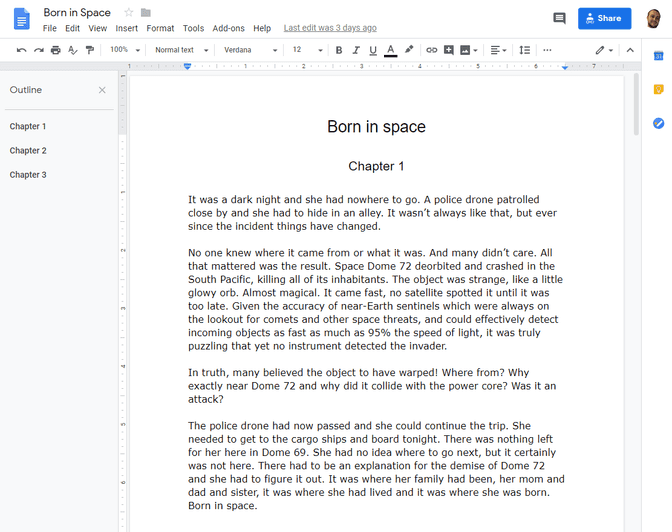Image resolution: width=672 pixels, height=532 pixels.
Task: Activate the Paint format tool
Action: [90, 50]
